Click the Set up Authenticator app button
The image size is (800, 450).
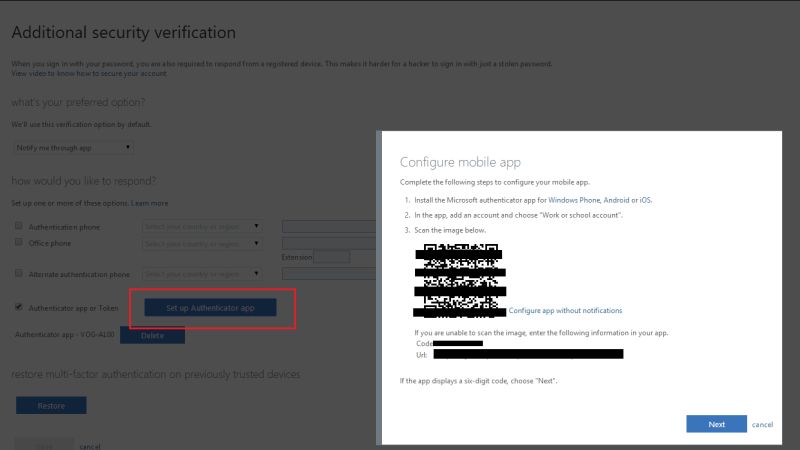pos(210,308)
